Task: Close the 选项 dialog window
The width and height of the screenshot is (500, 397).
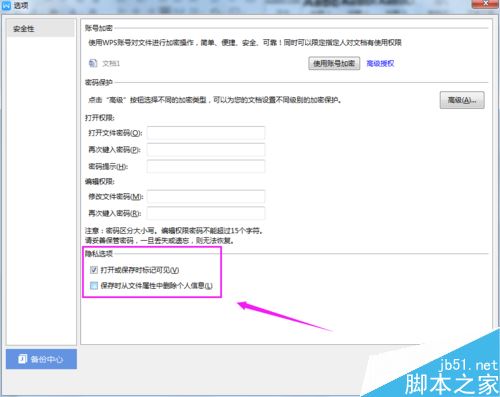Action: pyautogui.click(x=486, y=4)
